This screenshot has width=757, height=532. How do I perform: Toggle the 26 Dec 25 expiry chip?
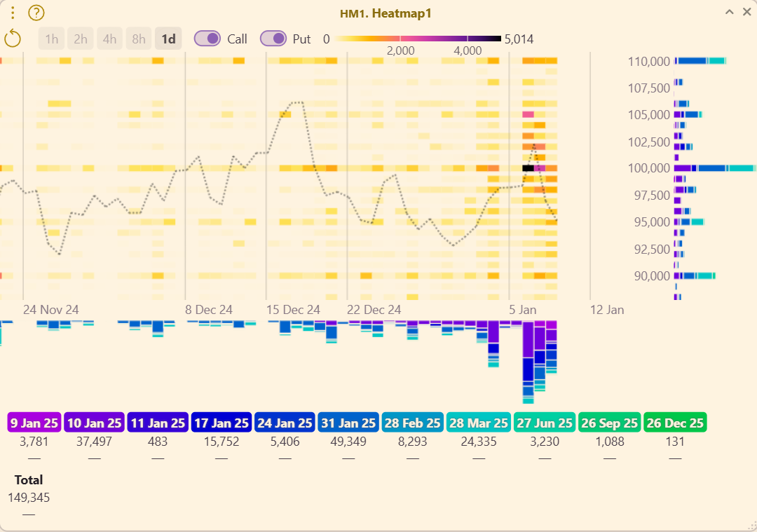(675, 423)
